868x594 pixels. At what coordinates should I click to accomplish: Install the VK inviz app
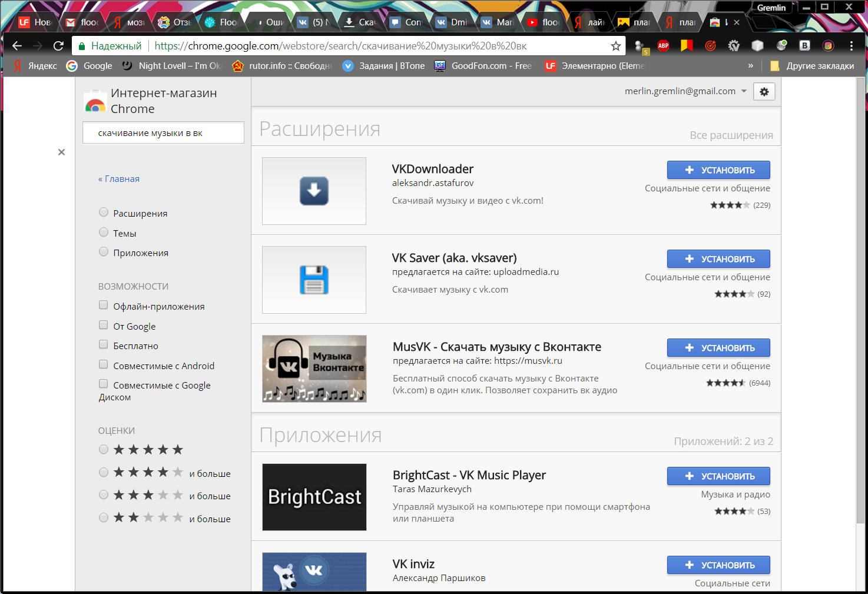click(718, 565)
